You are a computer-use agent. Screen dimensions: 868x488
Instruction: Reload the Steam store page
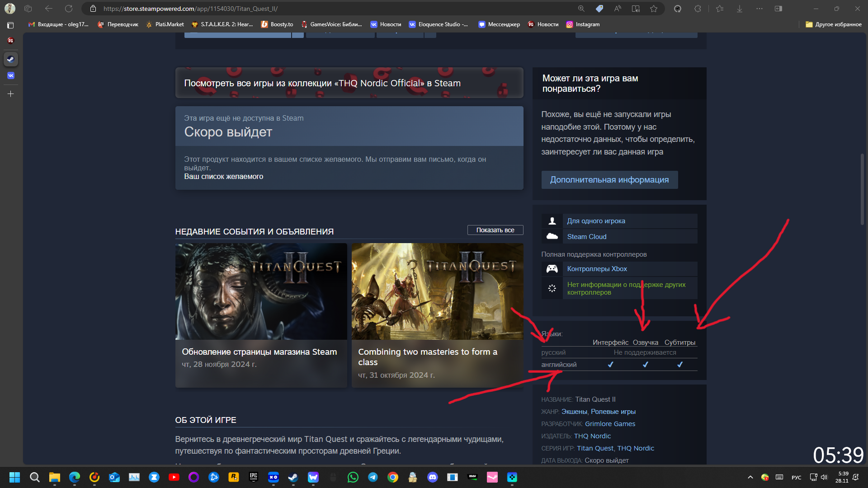(x=69, y=9)
